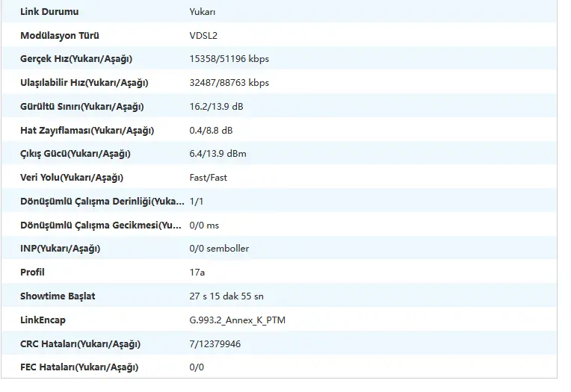Click the CRC errors value '7/12379946'
The width and height of the screenshot is (571, 392).
point(214,344)
